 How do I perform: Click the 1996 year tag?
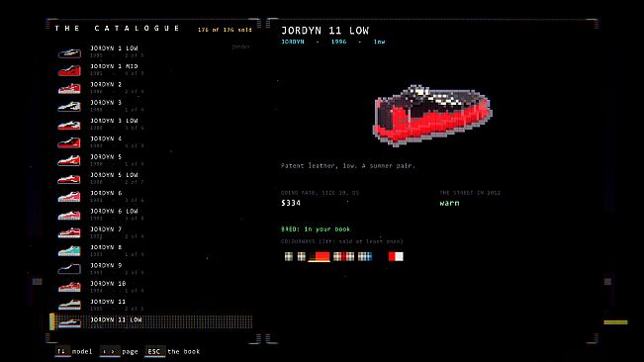pos(339,42)
